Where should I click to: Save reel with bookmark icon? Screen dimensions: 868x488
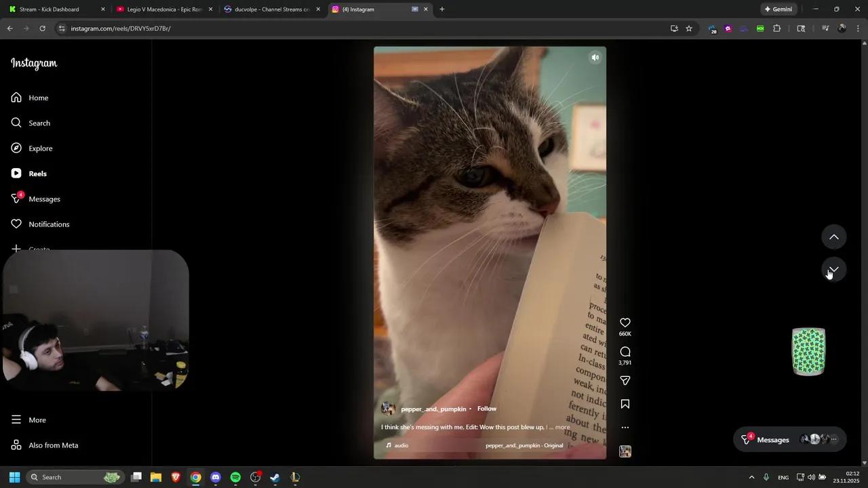coord(625,404)
